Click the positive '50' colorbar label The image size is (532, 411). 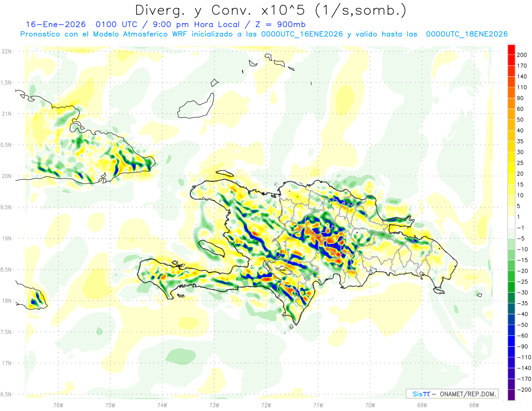click(520, 120)
